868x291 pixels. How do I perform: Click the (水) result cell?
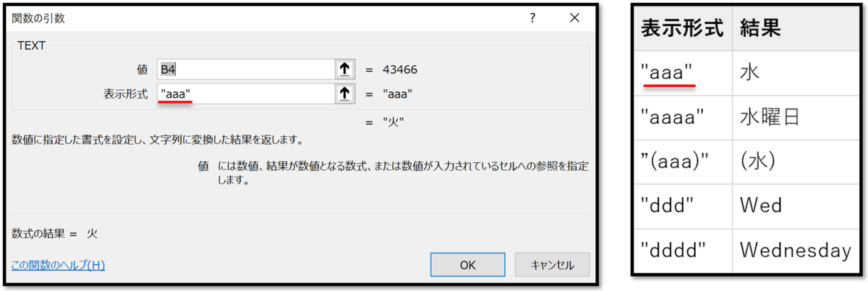794,161
